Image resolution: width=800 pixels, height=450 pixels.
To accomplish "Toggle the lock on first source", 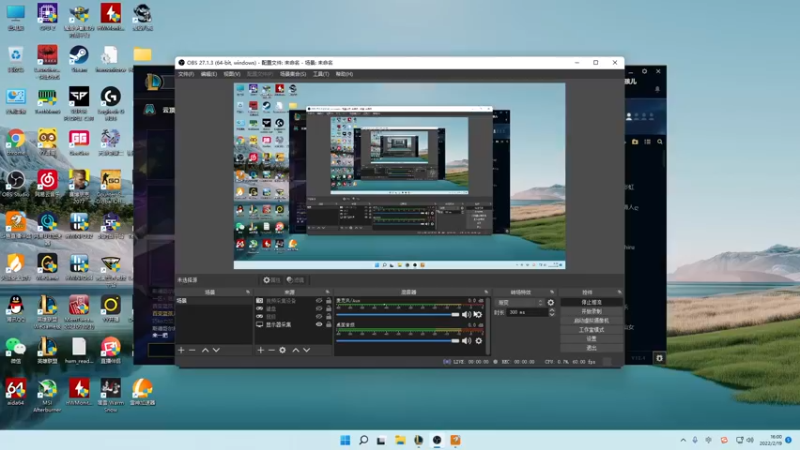I will point(328,301).
